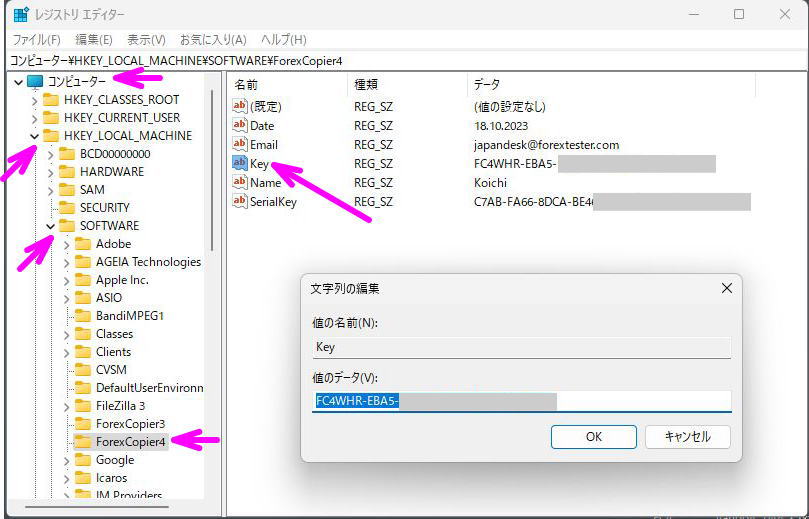Click the キャンセル button

pyautogui.click(x=687, y=437)
